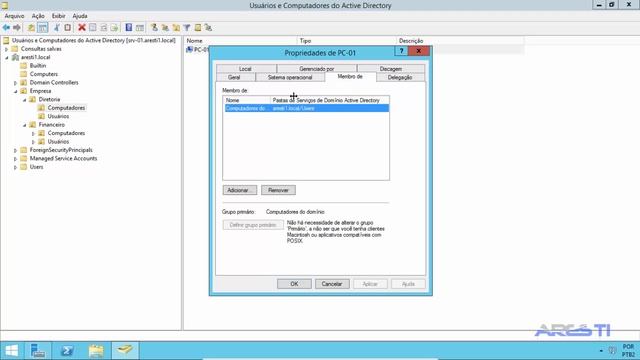
Task: Switch to the Local tab
Action: click(245, 69)
